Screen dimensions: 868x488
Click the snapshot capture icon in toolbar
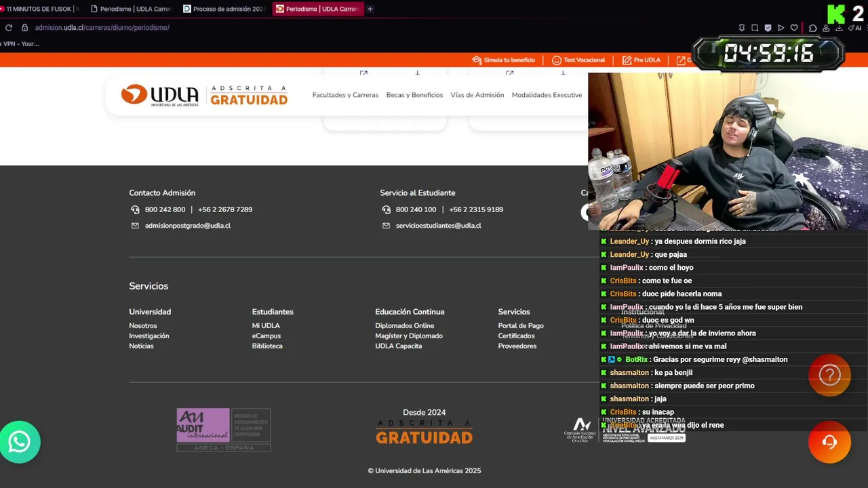[x=755, y=28]
